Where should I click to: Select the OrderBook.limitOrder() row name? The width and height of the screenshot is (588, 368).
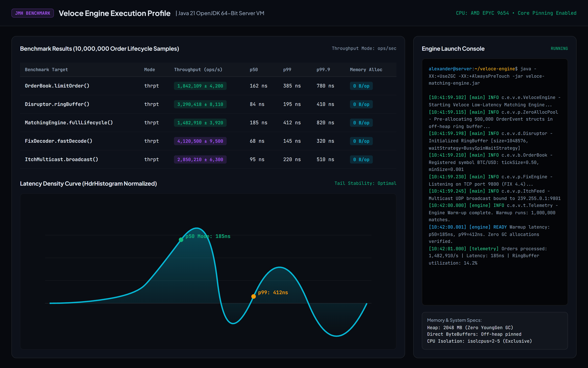coord(57,86)
